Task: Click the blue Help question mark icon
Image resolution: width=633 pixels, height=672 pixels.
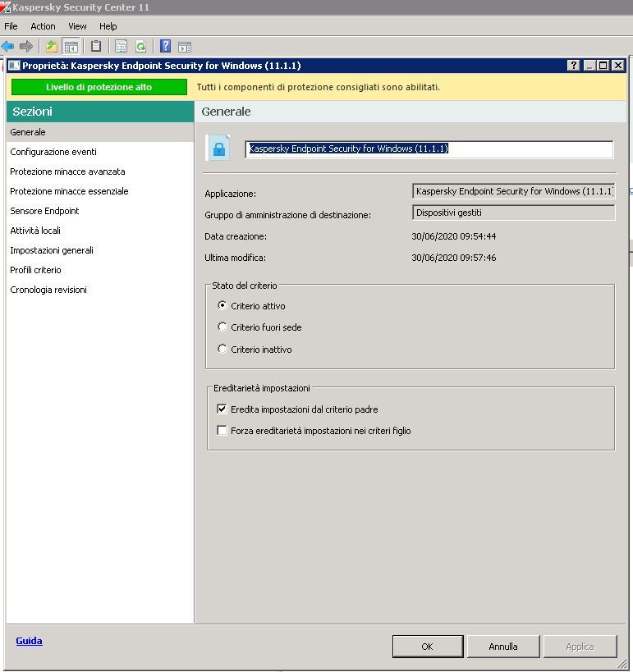Action: (x=165, y=46)
